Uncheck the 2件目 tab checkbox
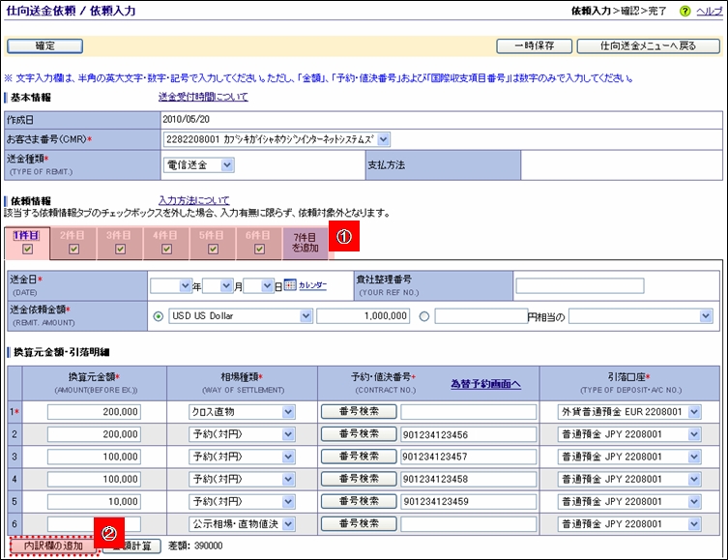The height and width of the screenshot is (560, 728). [x=73, y=250]
